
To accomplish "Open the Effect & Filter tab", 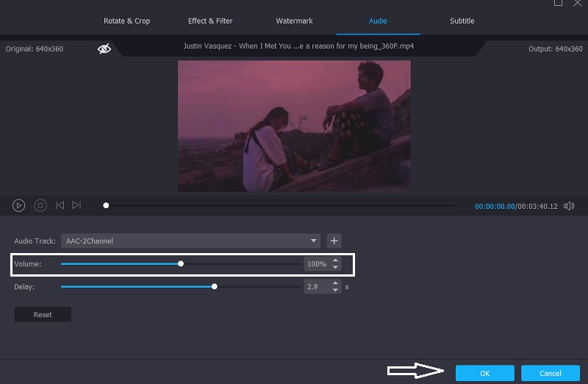I will coord(209,21).
